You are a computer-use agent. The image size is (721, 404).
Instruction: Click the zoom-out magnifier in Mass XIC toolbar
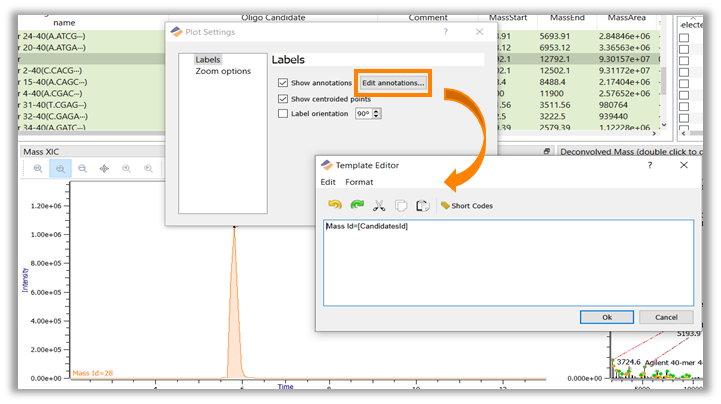(82, 169)
